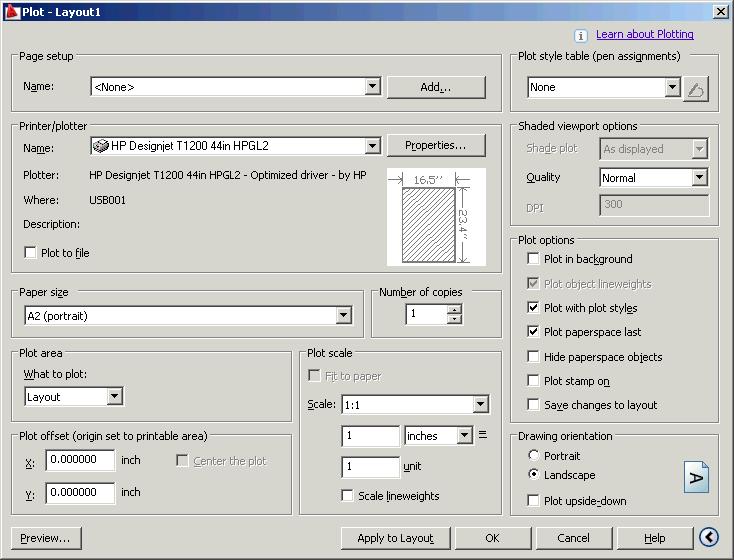Click the Cancel button
This screenshot has height=560, width=734.
tap(573, 538)
